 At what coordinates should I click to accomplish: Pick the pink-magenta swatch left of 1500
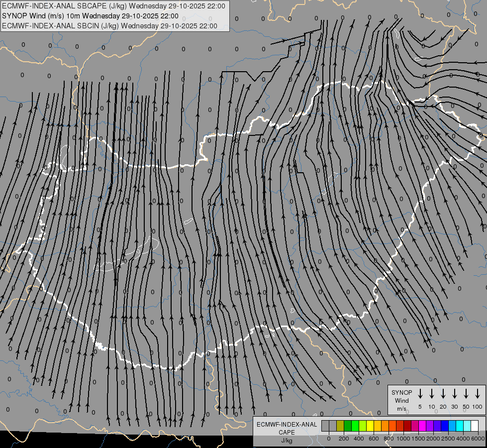[x=415, y=426]
